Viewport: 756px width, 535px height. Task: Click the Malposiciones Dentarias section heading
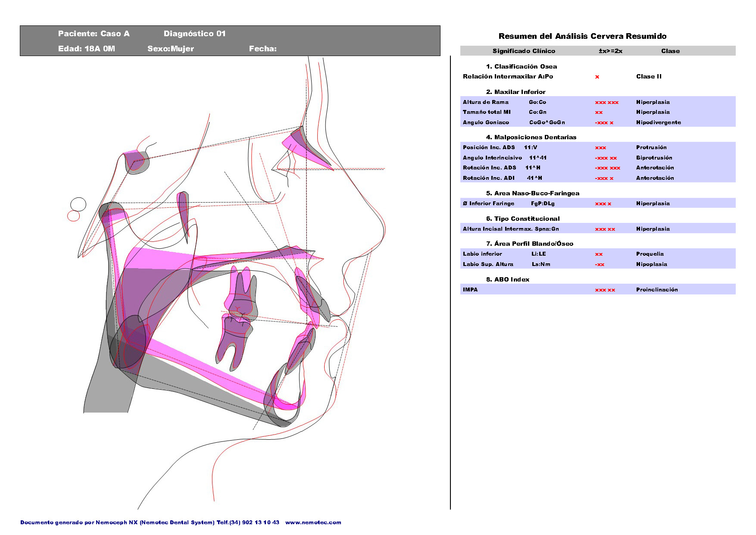[x=531, y=137]
